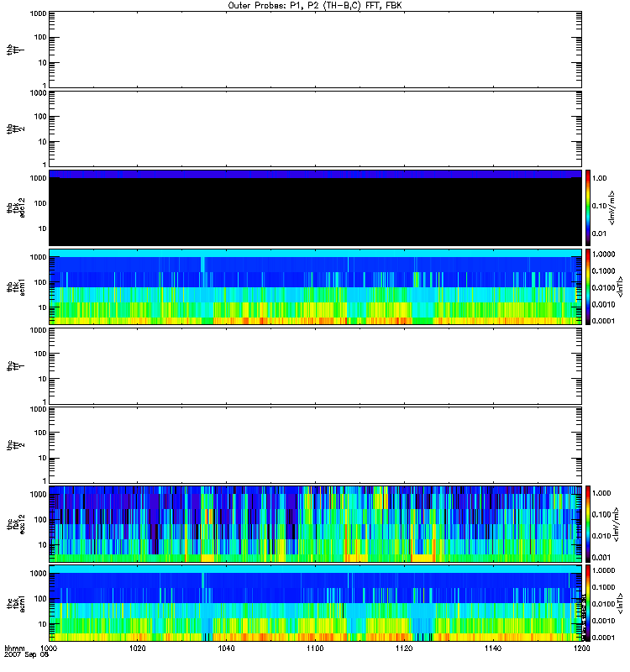This screenshot has height=672, width=630.
Task: Click the '1120' time label on the bottom axis
Action: [x=404, y=648]
